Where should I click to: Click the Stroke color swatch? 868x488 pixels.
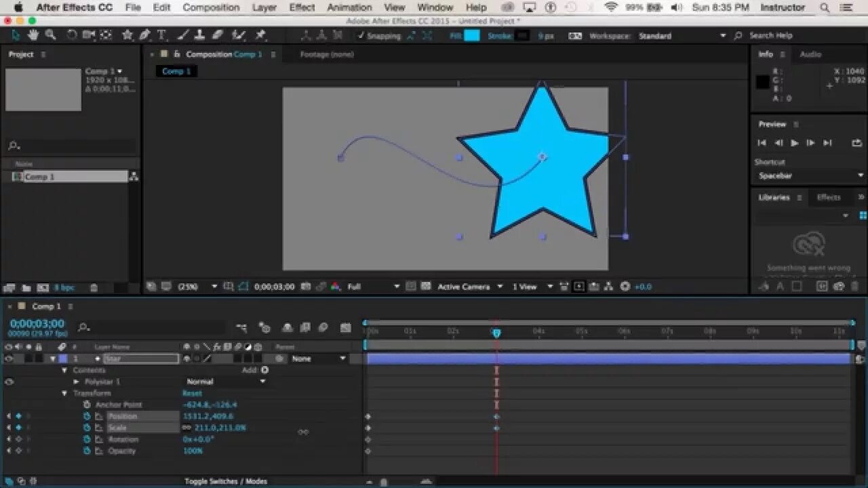521,36
